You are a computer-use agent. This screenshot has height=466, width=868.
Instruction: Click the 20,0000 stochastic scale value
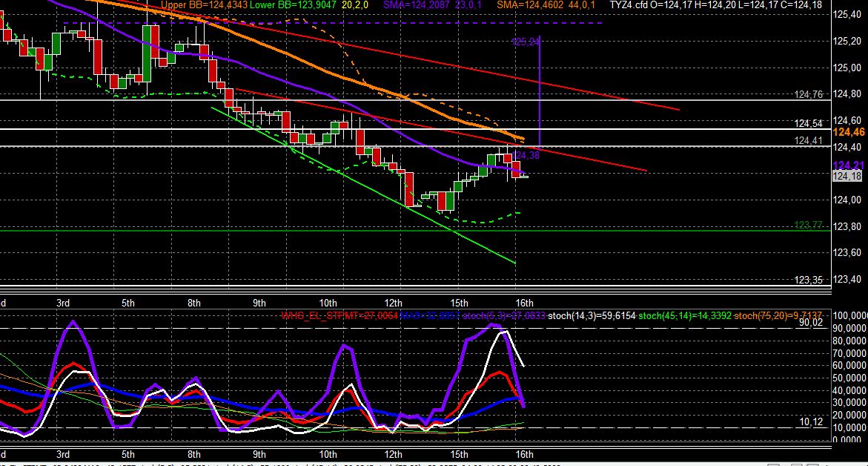click(x=849, y=416)
